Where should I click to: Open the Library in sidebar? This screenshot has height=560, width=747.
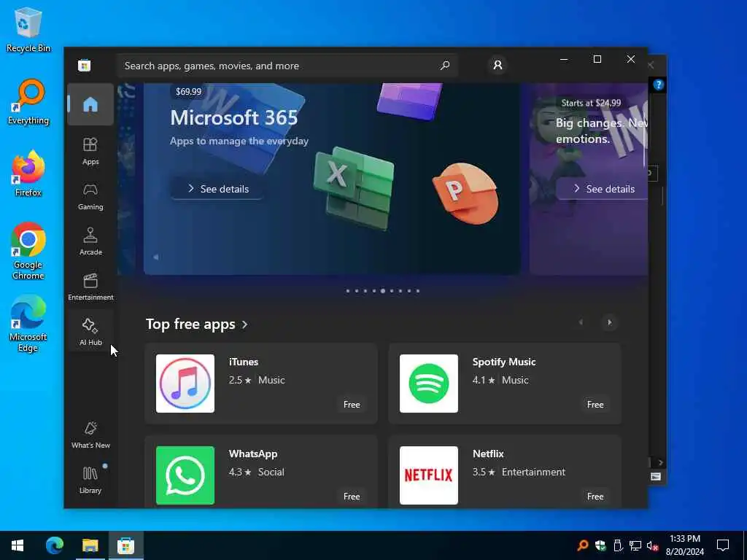tap(90, 480)
